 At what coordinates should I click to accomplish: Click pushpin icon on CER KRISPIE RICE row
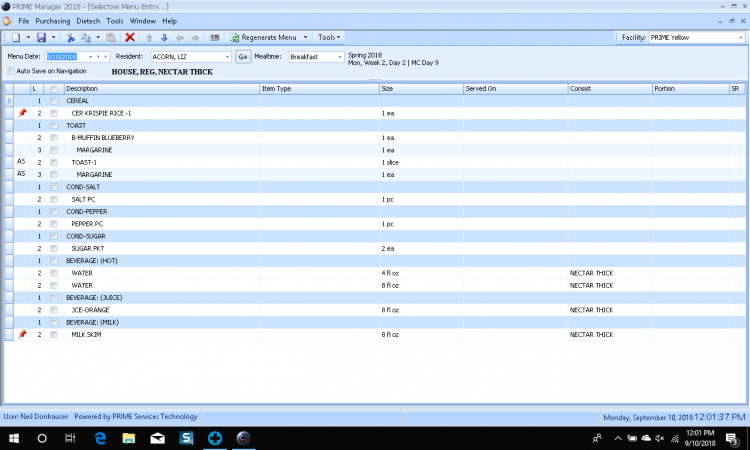click(22, 113)
